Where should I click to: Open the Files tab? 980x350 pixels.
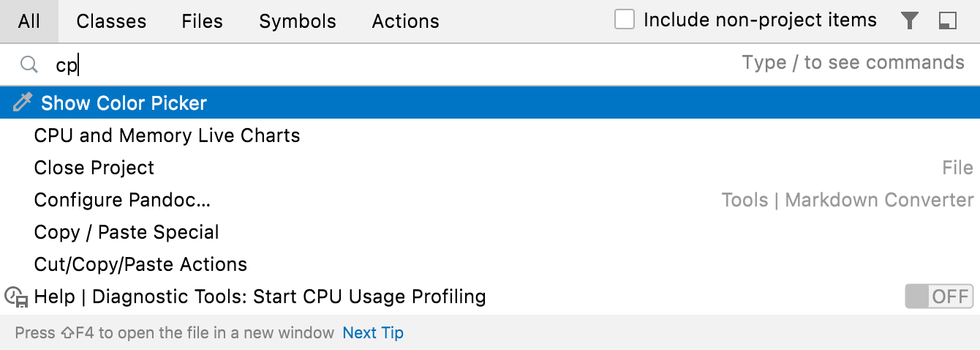point(202,21)
